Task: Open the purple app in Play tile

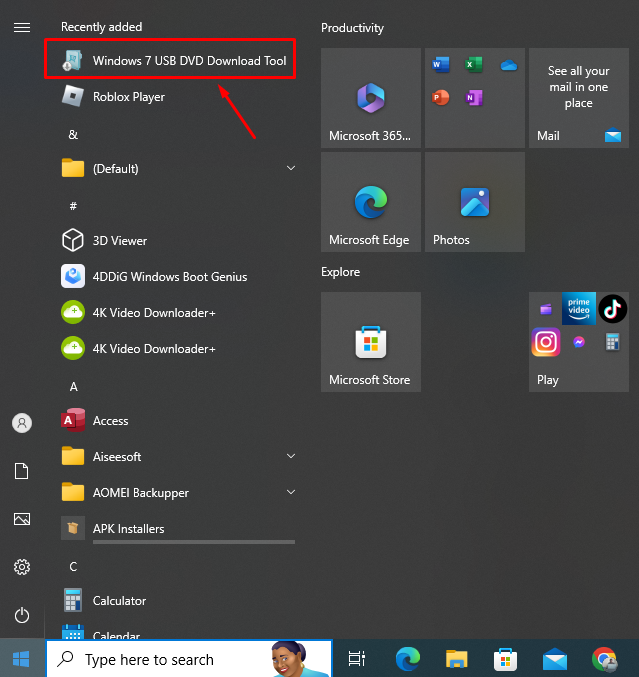Action: pos(546,309)
